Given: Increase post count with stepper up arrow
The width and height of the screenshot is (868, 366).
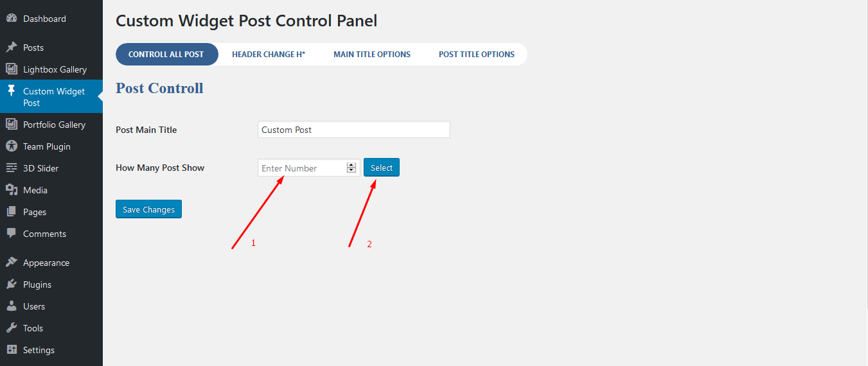Looking at the screenshot, I should [x=351, y=165].
